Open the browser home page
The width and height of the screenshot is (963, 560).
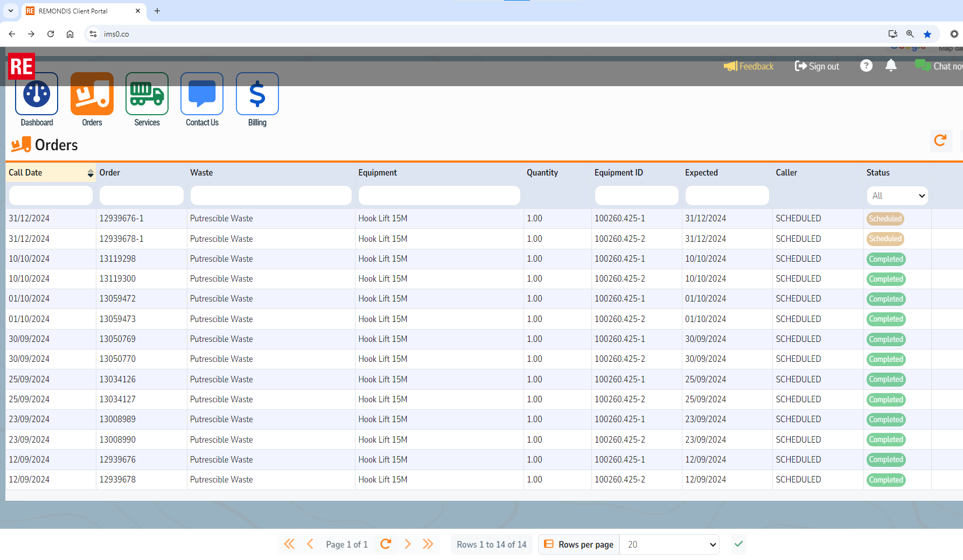click(x=70, y=34)
